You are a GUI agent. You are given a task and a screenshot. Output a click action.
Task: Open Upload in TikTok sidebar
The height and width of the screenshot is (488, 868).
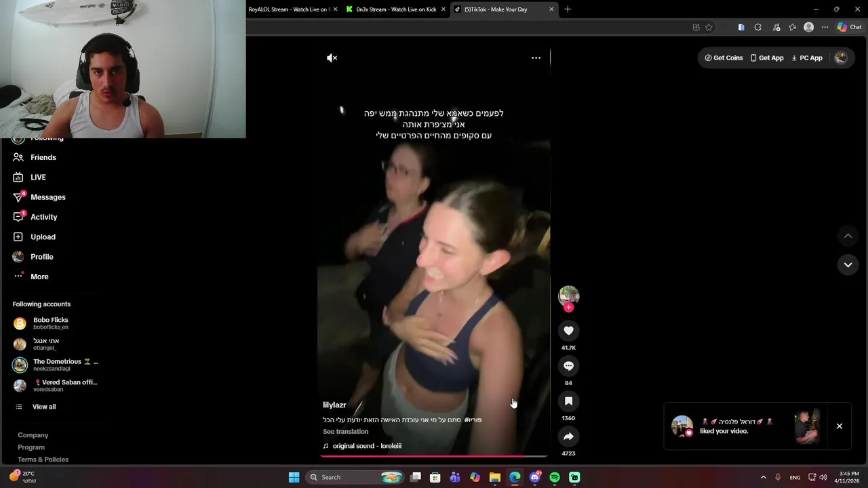[34, 237]
